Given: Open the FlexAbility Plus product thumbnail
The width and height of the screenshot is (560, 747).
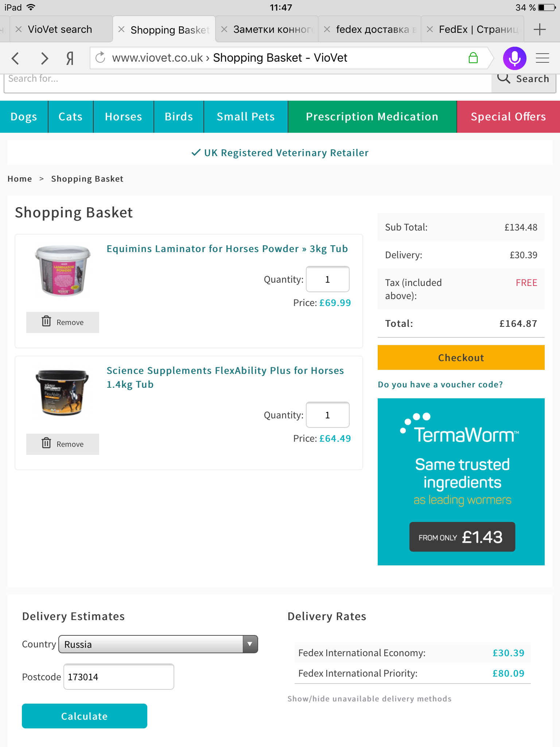Looking at the screenshot, I should point(62,392).
